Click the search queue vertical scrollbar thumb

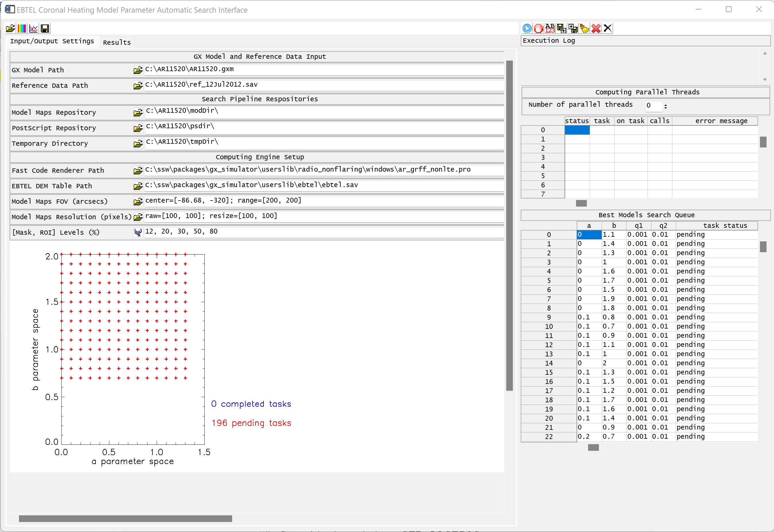tap(763, 247)
